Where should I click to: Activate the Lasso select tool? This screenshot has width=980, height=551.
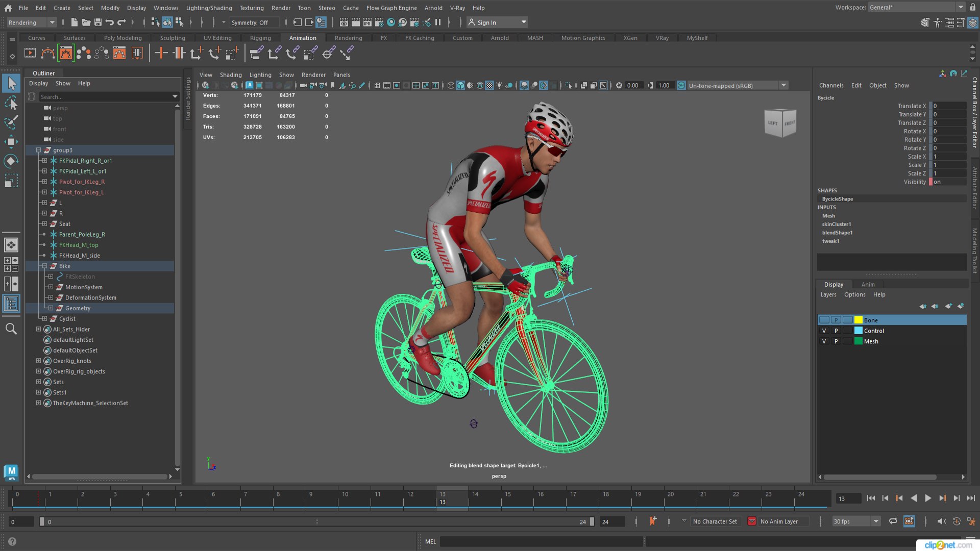point(11,103)
